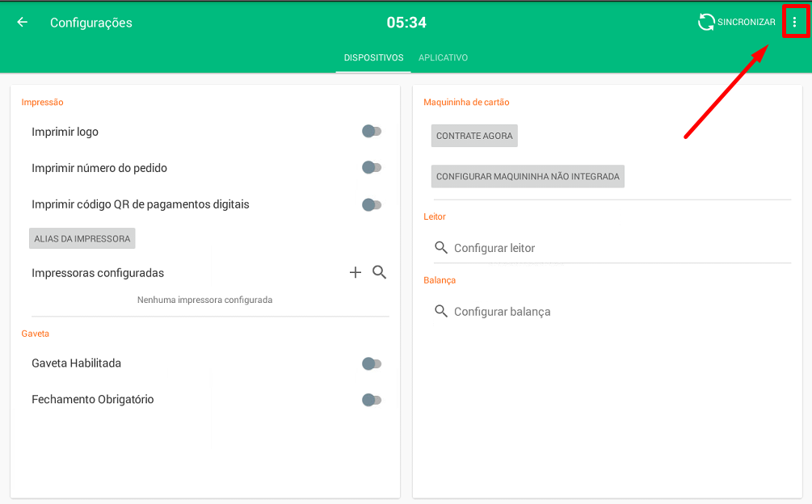Toggle Imprimir logo switch
This screenshot has width=812, height=504.
tap(372, 132)
